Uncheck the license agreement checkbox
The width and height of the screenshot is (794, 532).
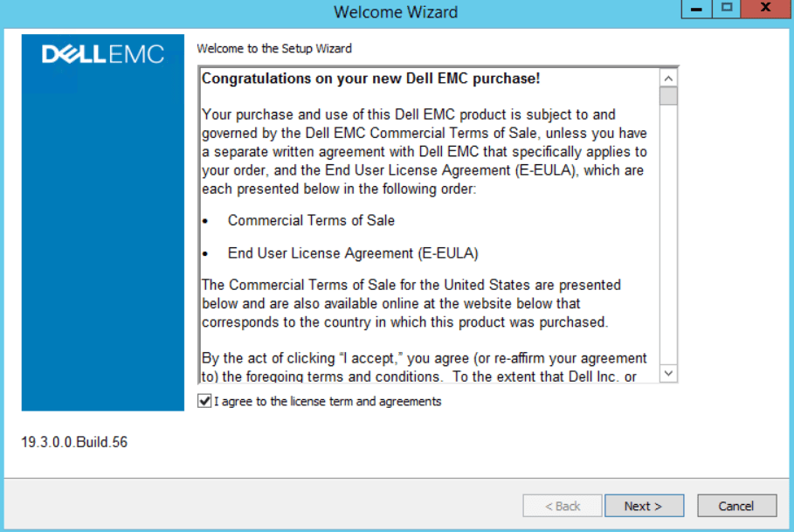pos(204,401)
